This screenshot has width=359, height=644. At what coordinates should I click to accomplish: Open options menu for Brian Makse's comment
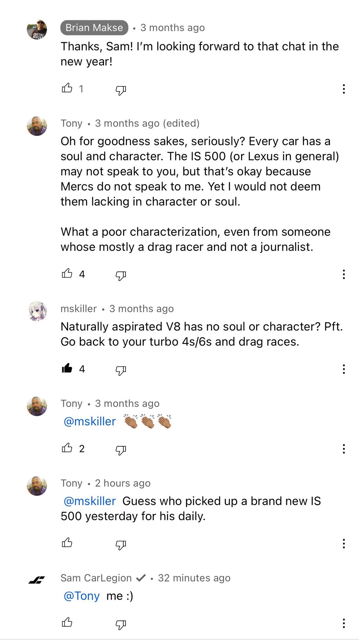[344, 89]
